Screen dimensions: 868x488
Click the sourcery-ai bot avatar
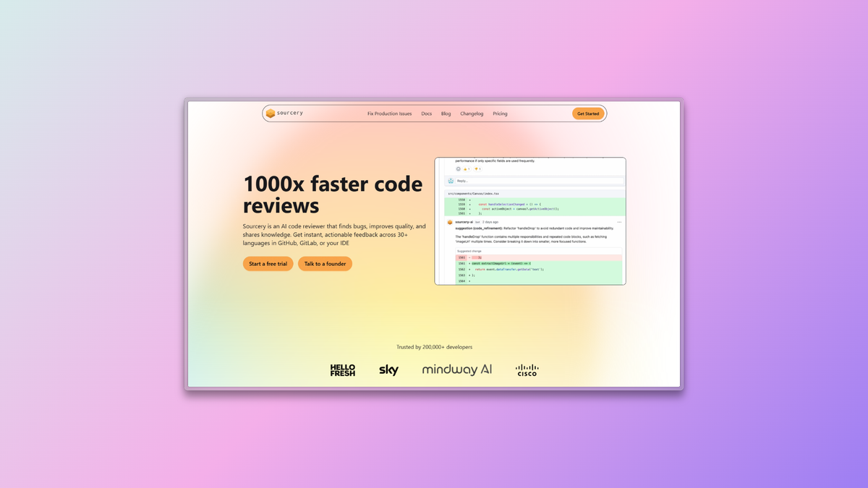pos(450,222)
